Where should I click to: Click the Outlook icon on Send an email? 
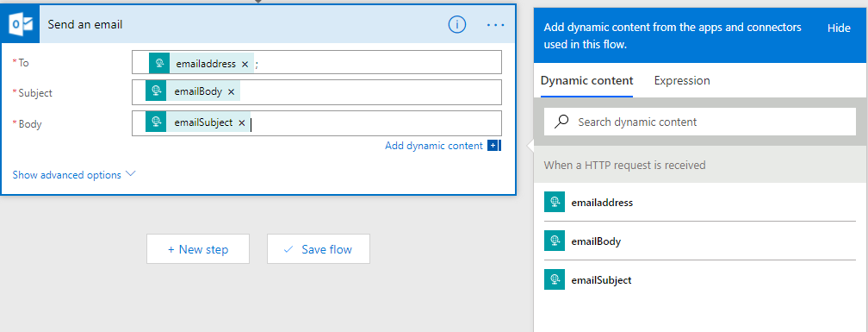pos(21,24)
